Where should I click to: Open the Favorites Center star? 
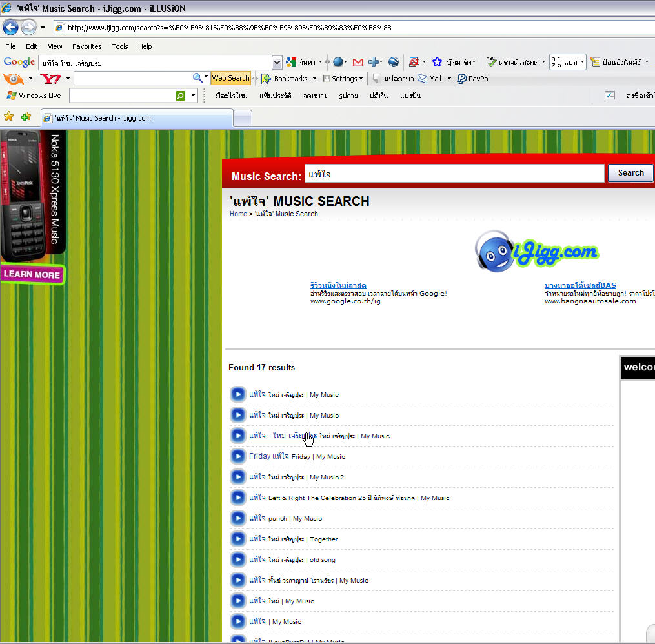9,117
